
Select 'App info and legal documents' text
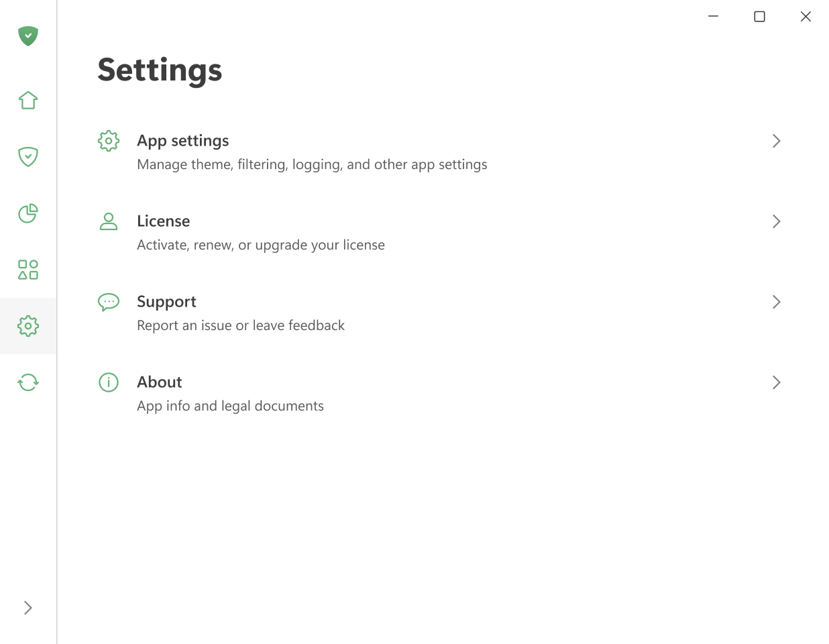[230, 406]
